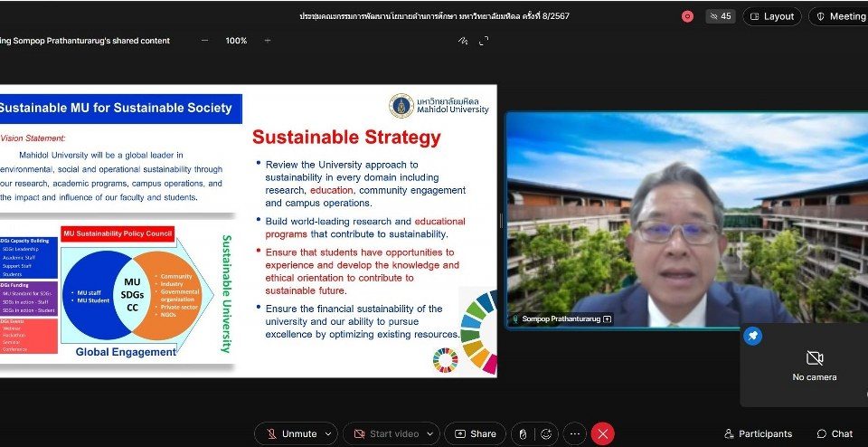
Task: Click the small icon after Sompop Prathanturarug label
Action: [608, 319]
